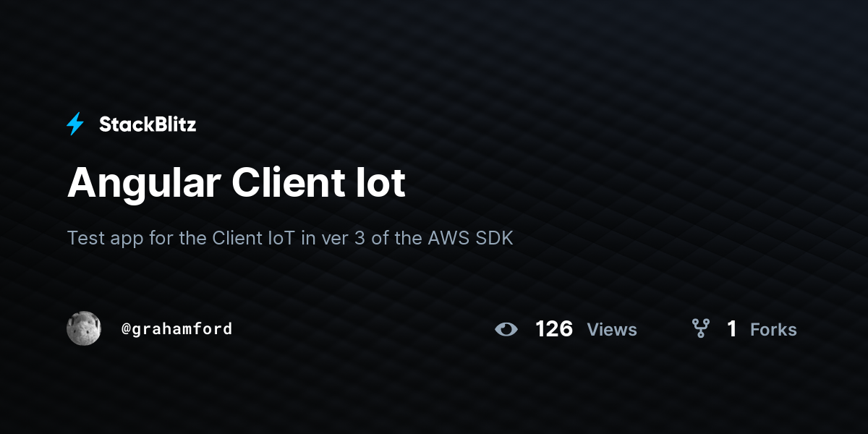Click the 126 view count number
This screenshot has height=434, width=868.
coord(554,329)
